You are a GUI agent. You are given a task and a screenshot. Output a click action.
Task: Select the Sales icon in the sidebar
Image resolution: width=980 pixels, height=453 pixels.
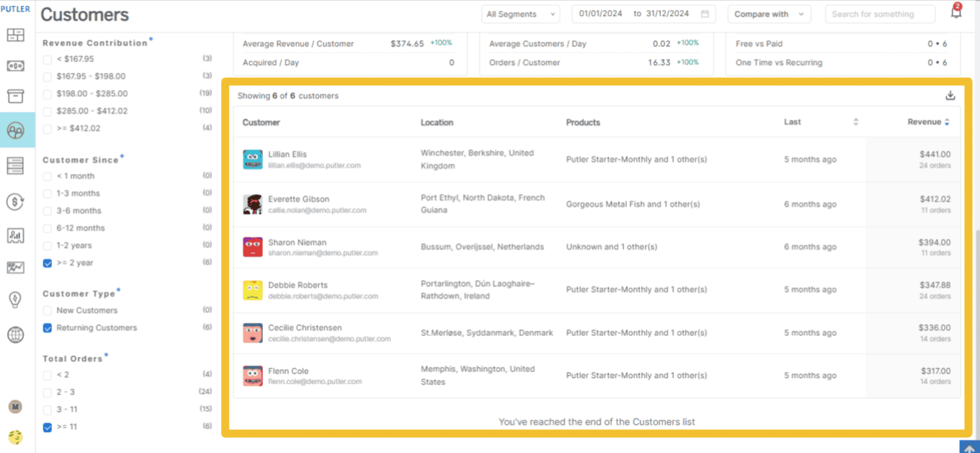(16, 66)
